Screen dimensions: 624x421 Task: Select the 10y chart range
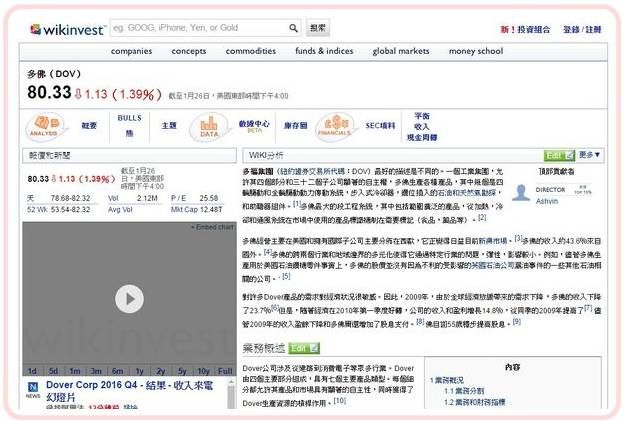pyautogui.click(x=203, y=371)
